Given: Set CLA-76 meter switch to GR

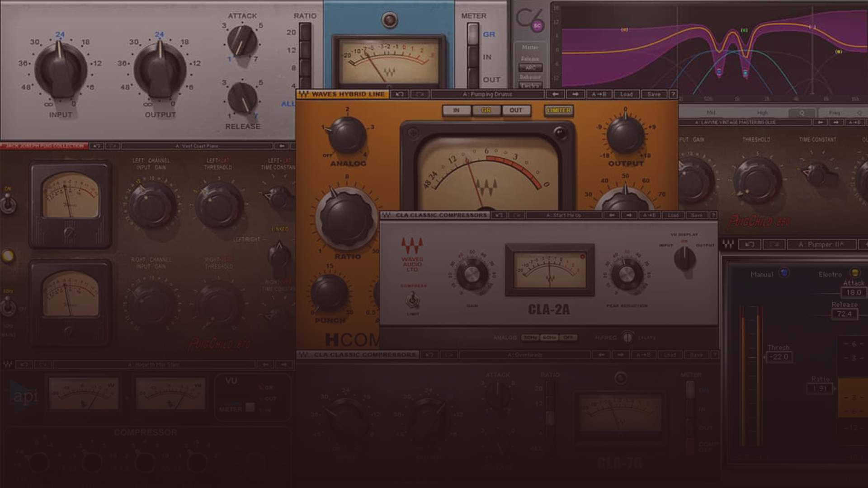Looking at the screenshot, I should point(473,34).
